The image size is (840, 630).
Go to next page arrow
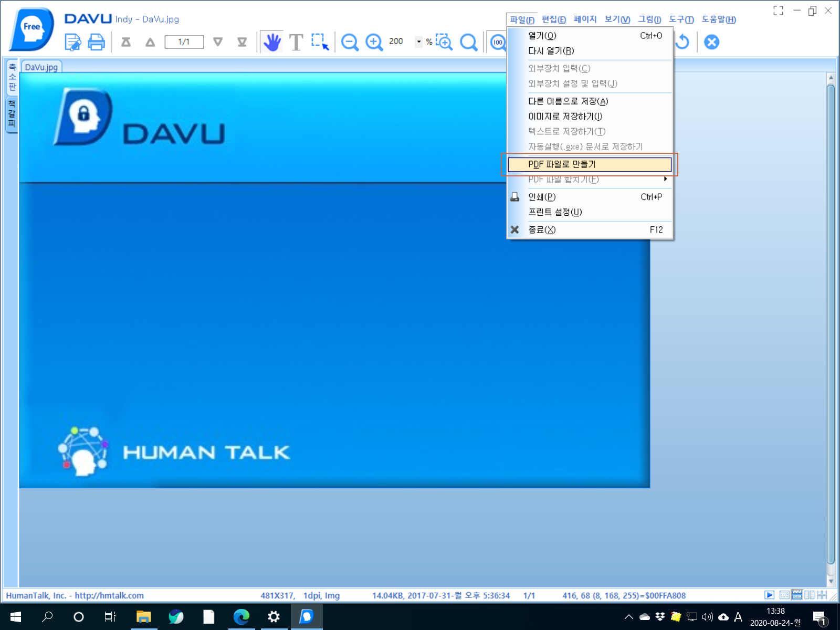tap(218, 42)
